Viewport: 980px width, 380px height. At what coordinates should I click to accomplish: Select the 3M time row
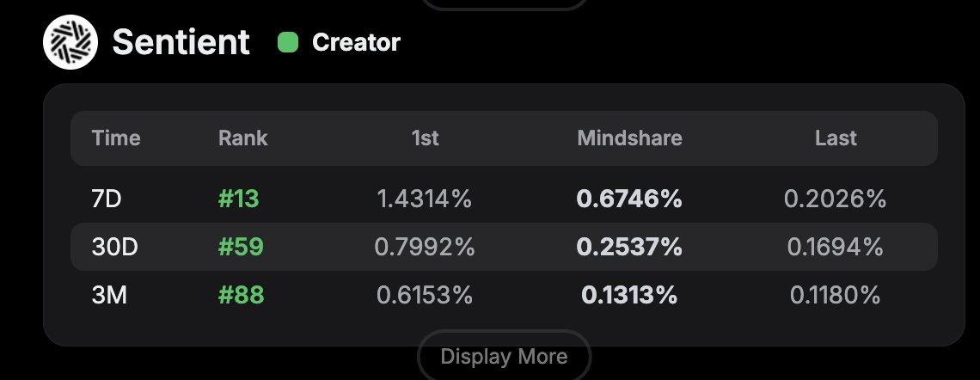click(x=109, y=296)
